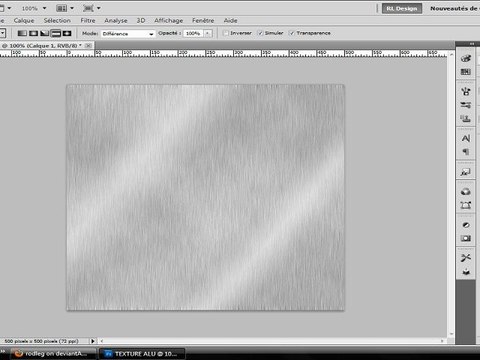Open the Mode dropdown showing Différence

pyautogui.click(x=128, y=34)
